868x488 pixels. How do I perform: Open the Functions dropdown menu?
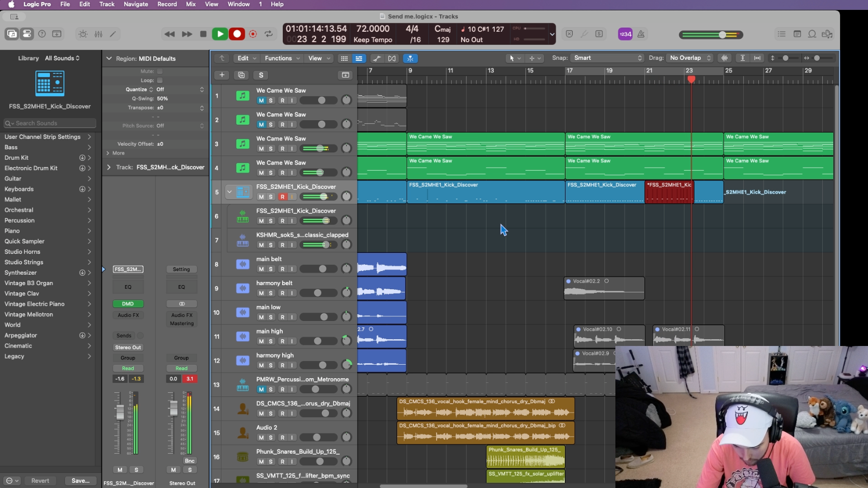coord(282,58)
